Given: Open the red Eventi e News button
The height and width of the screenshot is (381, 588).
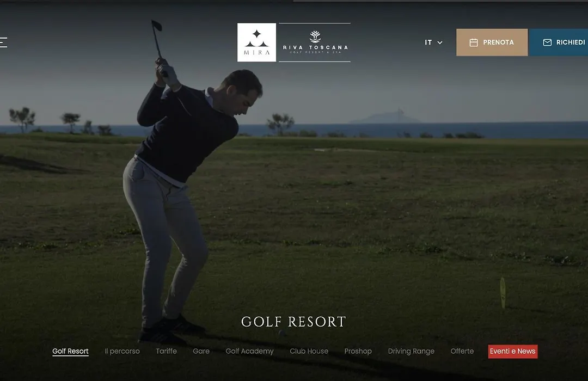Looking at the screenshot, I should click(513, 352).
